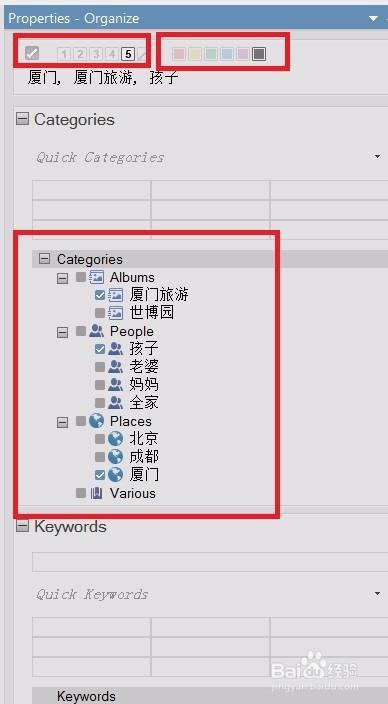Collapse the Albums tree branch
Screen dimensions: 388x704
click(x=63, y=278)
